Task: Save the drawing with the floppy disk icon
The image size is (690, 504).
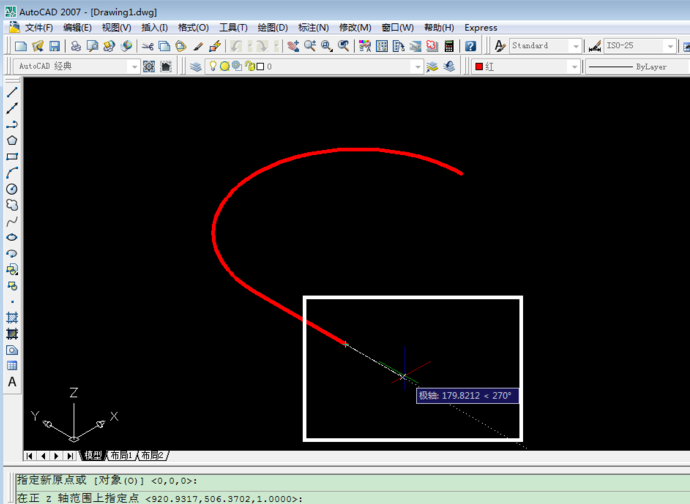Action: tap(54, 46)
